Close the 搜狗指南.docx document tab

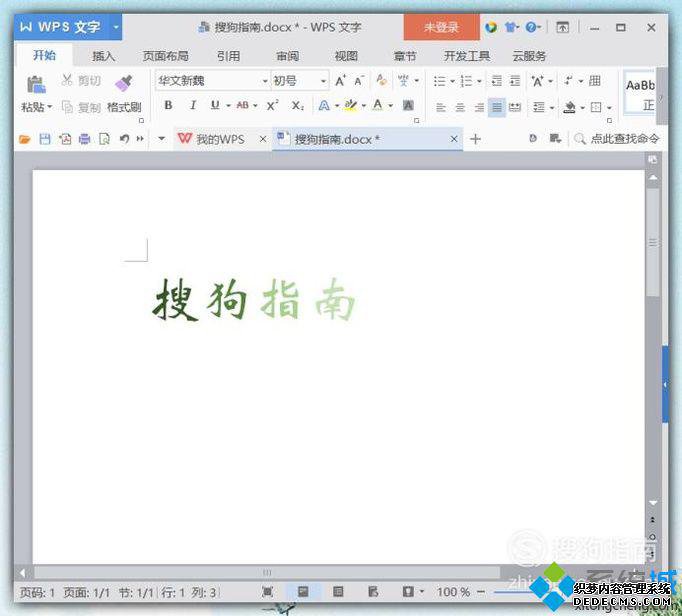pyautogui.click(x=454, y=139)
